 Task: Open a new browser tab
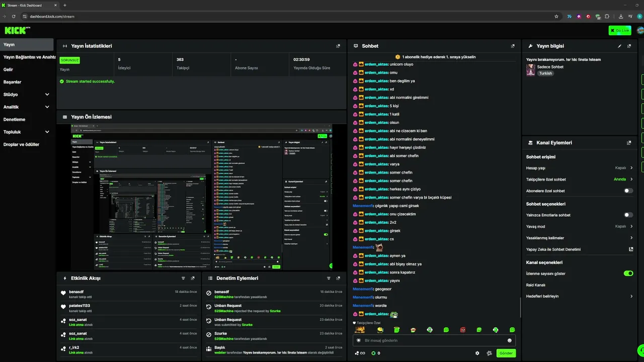click(x=64, y=5)
